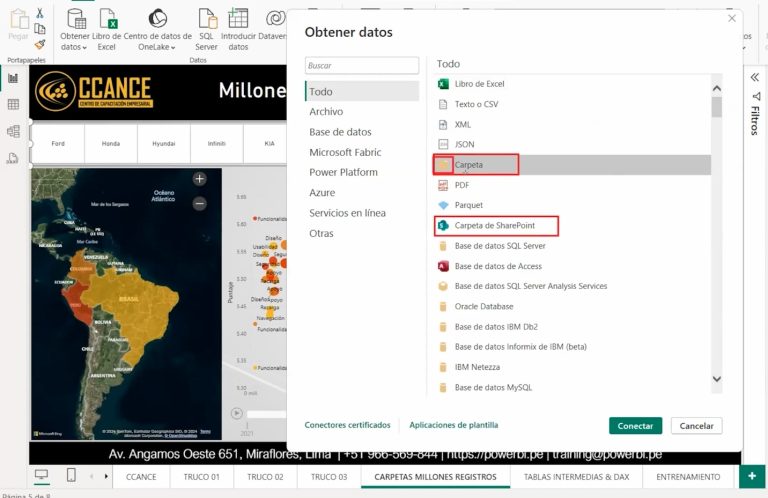Image resolution: width=768 pixels, height=498 pixels.
Task: Open CARPETAS MILLONES REGISTROS page tab
Action: [435, 476]
